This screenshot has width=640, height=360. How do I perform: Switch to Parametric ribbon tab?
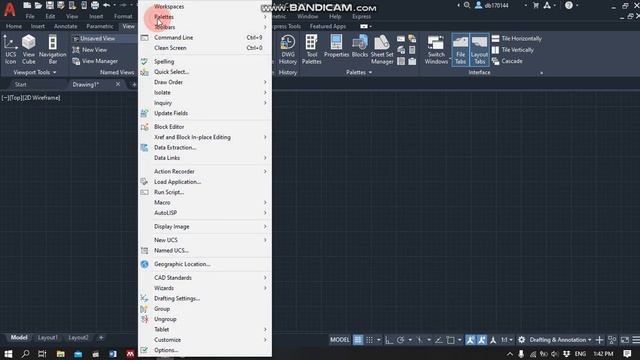(100, 26)
